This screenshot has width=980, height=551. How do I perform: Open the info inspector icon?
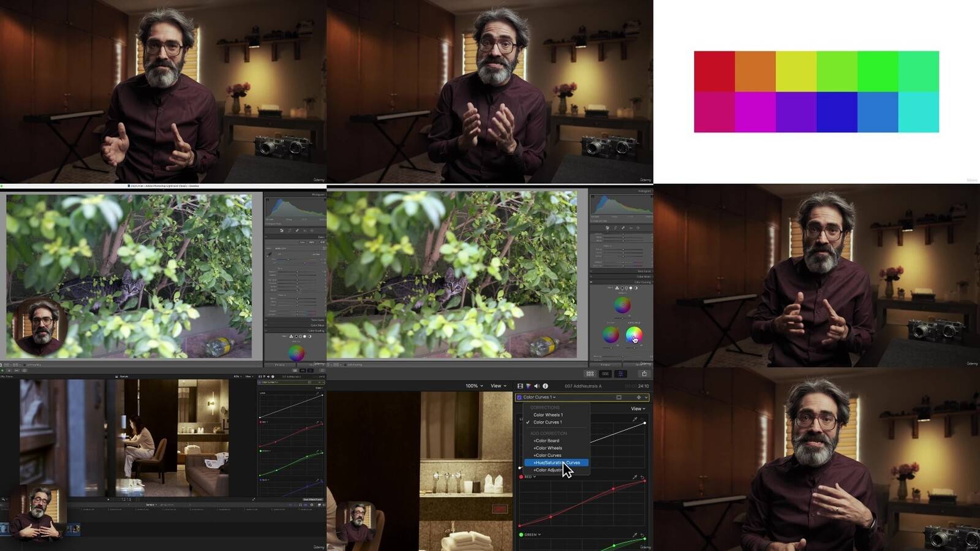(x=545, y=386)
